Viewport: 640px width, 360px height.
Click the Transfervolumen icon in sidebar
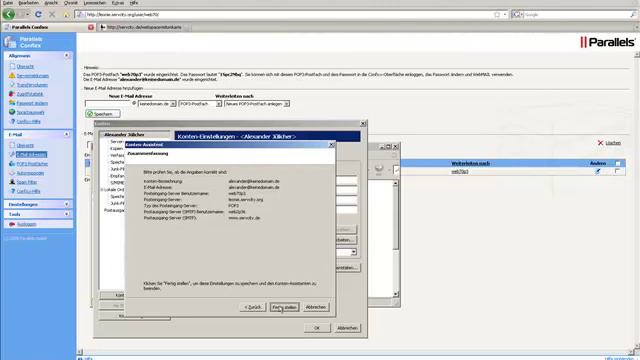tap(12, 85)
